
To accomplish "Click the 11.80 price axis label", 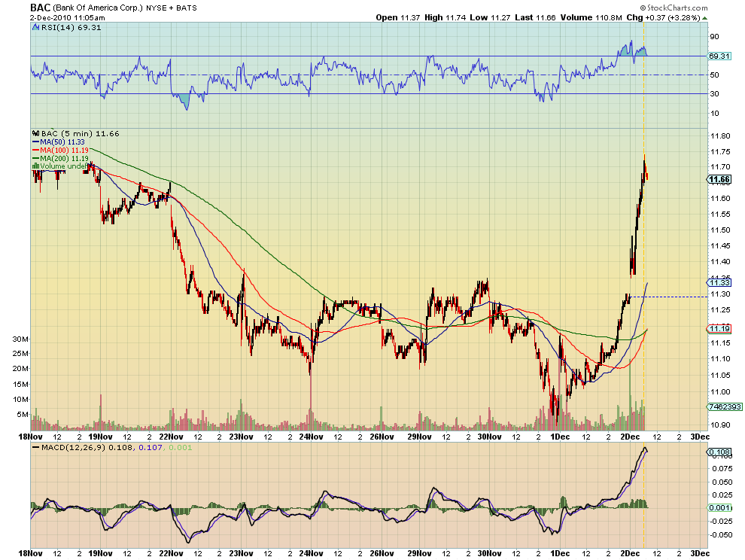I will (x=720, y=136).
